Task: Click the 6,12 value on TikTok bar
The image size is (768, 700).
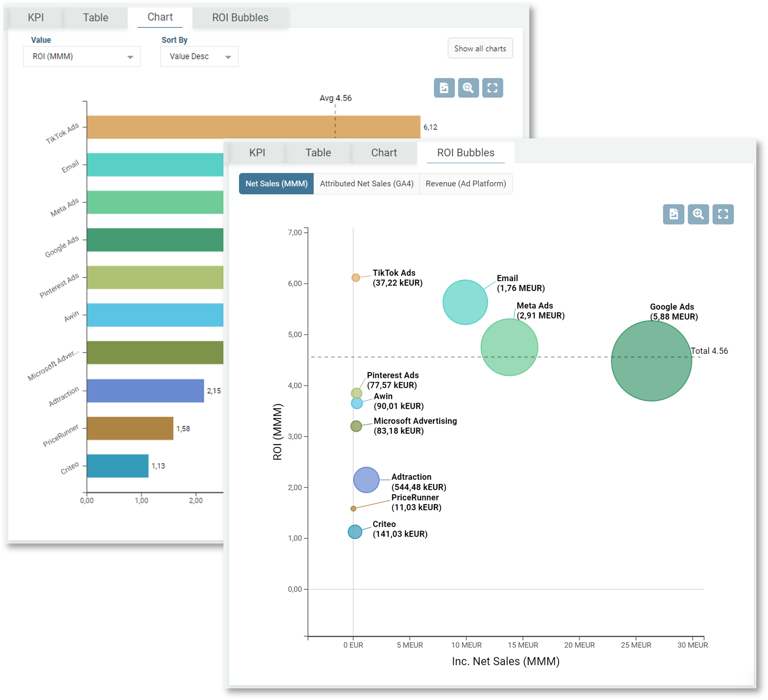Action: coord(430,127)
